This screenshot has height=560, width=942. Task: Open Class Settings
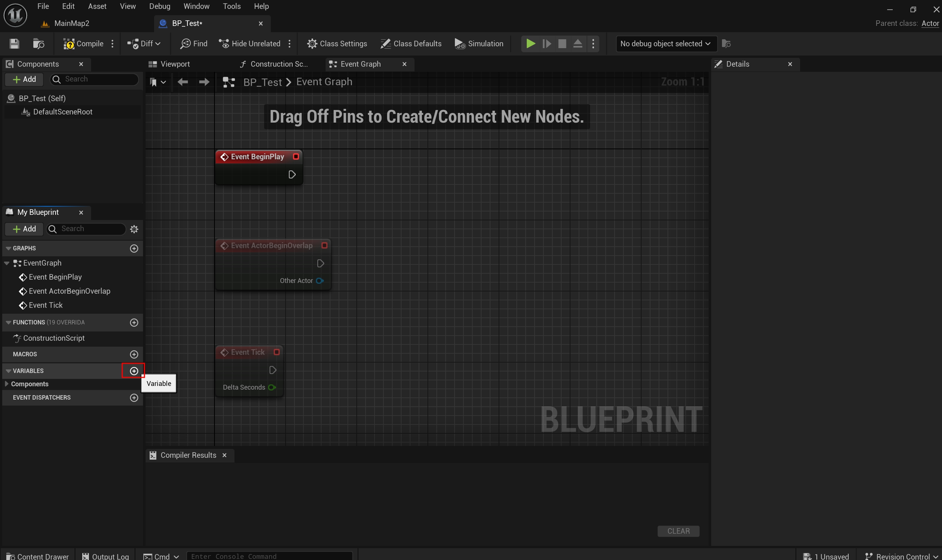[x=337, y=44]
